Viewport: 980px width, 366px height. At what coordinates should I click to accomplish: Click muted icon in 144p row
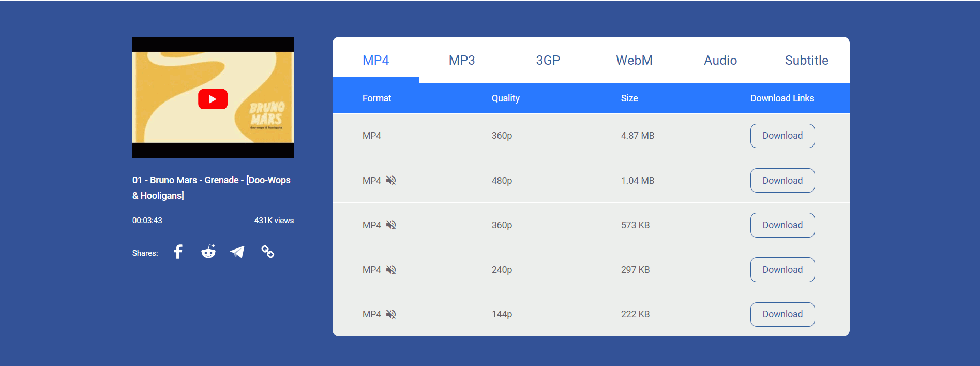click(x=391, y=314)
